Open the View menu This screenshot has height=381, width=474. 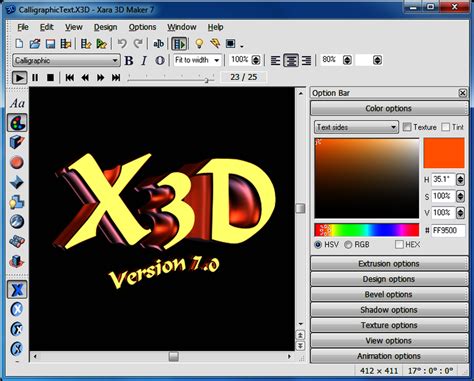(x=74, y=27)
